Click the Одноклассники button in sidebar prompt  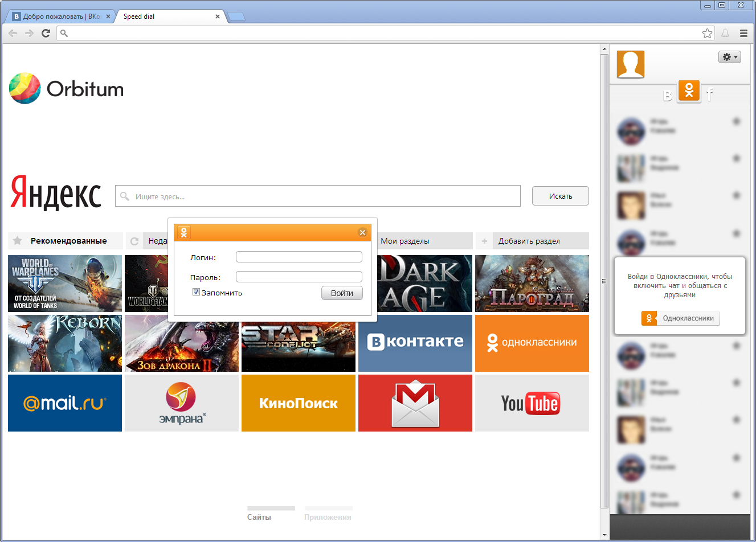(x=681, y=318)
